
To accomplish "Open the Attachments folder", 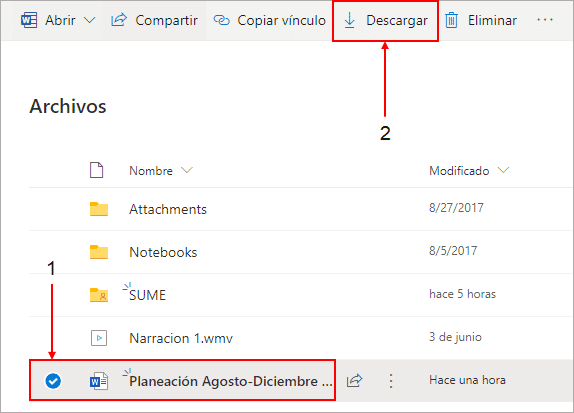I will click(x=168, y=209).
